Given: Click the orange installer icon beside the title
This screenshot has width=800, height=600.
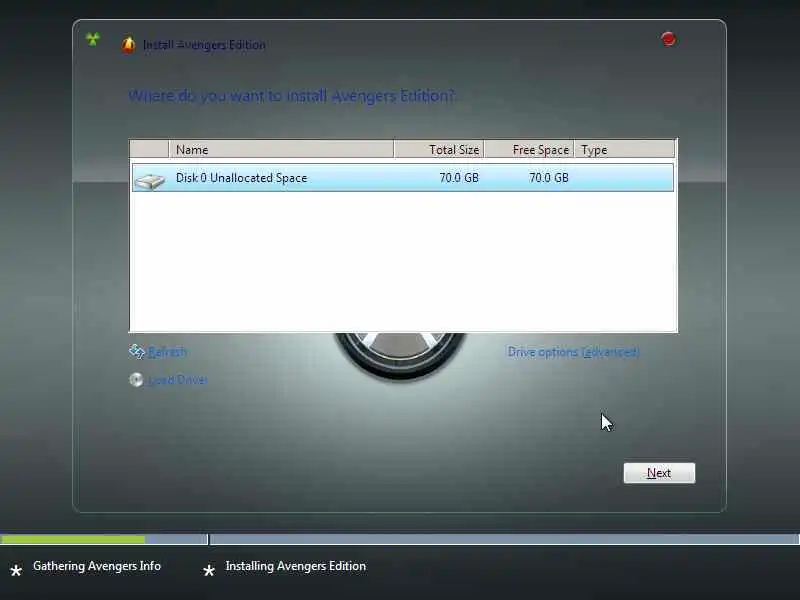Looking at the screenshot, I should [129, 44].
